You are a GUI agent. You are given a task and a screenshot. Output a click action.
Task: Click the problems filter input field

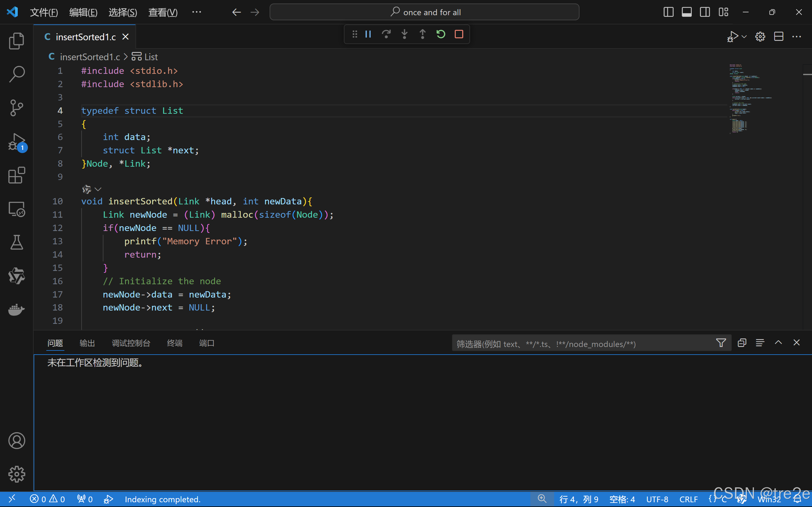(584, 344)
